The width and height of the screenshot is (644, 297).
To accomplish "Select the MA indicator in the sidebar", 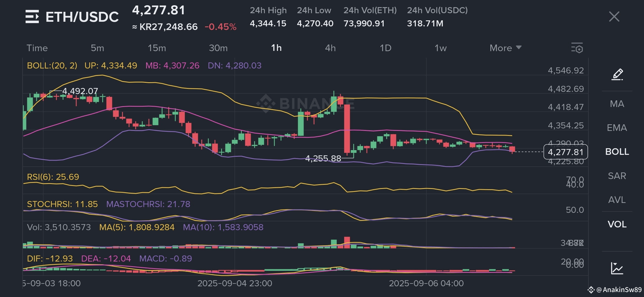I will (617, 104).
